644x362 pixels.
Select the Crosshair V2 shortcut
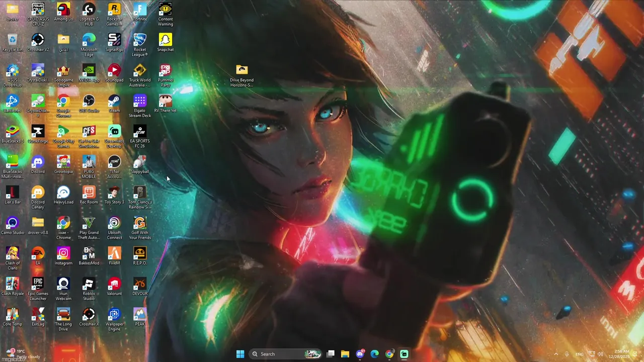coord(38,43)
